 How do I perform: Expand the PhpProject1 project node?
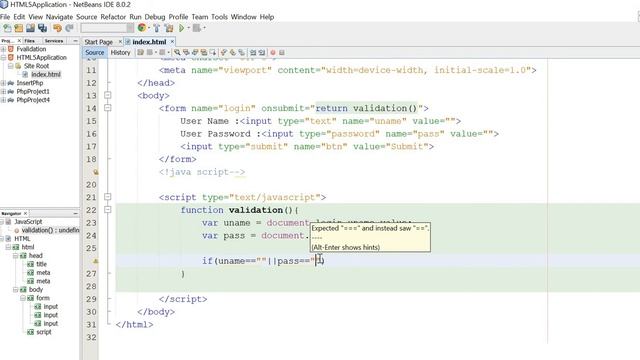pyautogui.click(x=3, y=91)
